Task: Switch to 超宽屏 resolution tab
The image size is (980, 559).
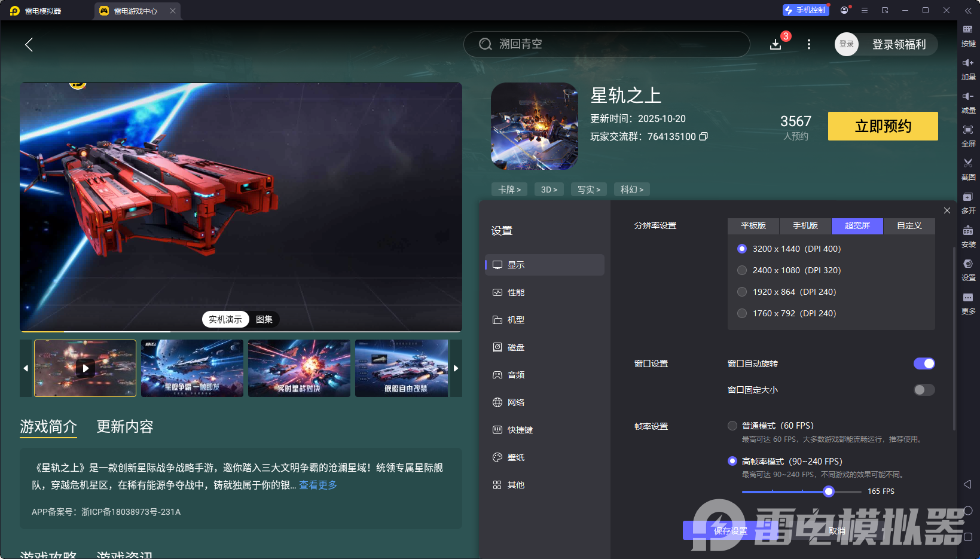Action: [x=857, y=225]
